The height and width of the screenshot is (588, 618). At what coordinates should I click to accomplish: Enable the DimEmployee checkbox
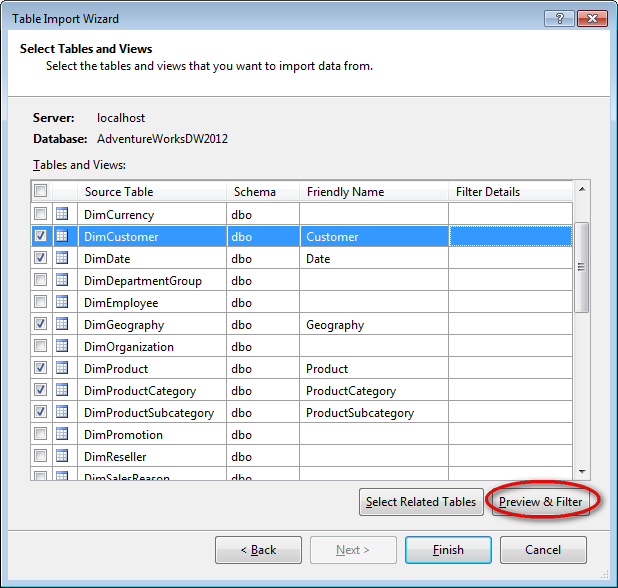click(x=41, y=302)
